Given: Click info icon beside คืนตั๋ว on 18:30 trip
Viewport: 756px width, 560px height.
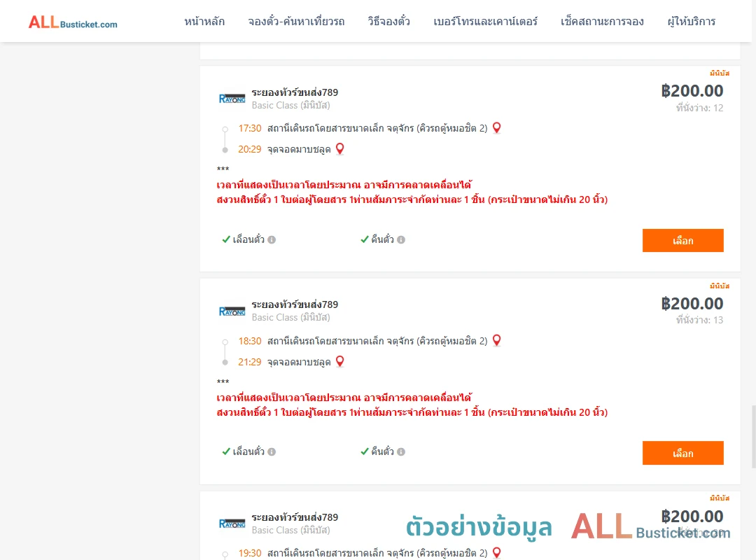Looking at the screenshot, I should coord(401,452).
